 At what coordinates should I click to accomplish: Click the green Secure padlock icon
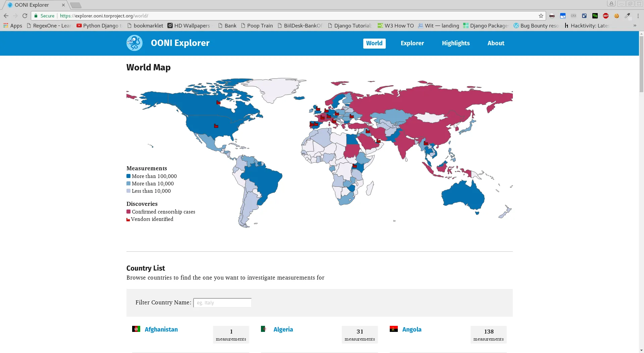click(36, 16)
